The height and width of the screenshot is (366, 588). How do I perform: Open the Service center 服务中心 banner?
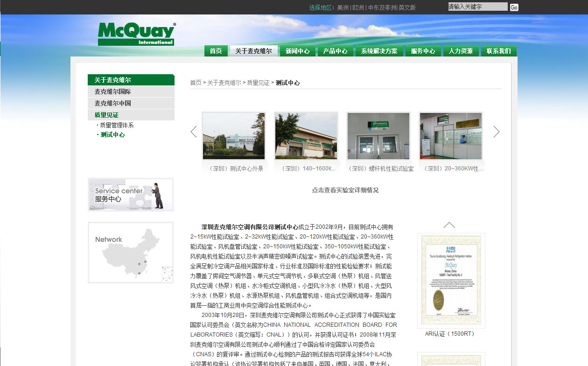pyautogui.click(x=131, y=195)
